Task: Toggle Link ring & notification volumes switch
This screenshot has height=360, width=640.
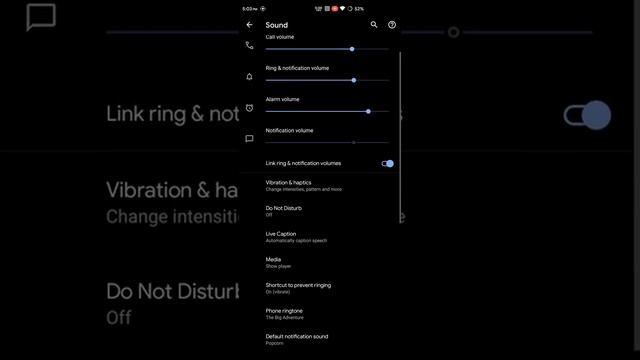Action: [x=387, y=164]
